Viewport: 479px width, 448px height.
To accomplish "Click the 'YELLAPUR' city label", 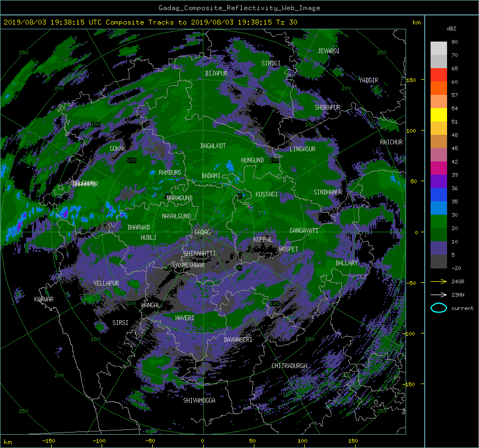I will [x=106, y=283].
